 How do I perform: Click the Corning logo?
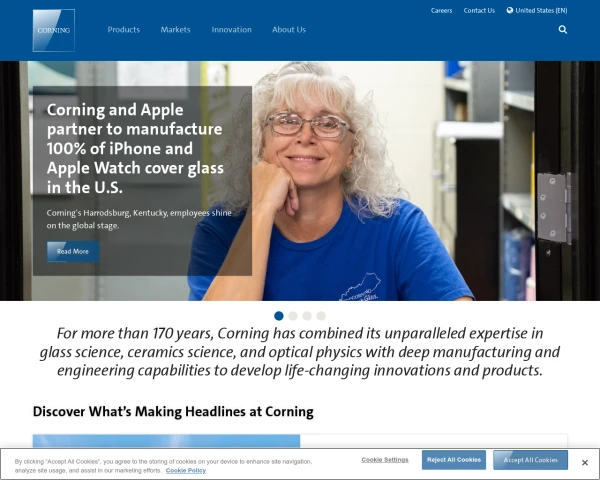(x=54, y=30)
